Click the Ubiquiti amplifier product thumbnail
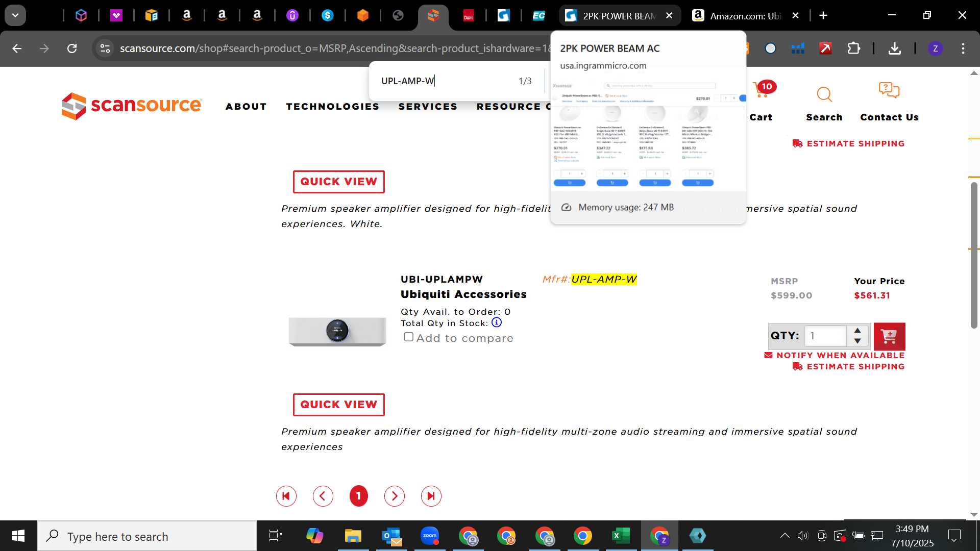The image size is (980, 551). (x=337, y=331)
